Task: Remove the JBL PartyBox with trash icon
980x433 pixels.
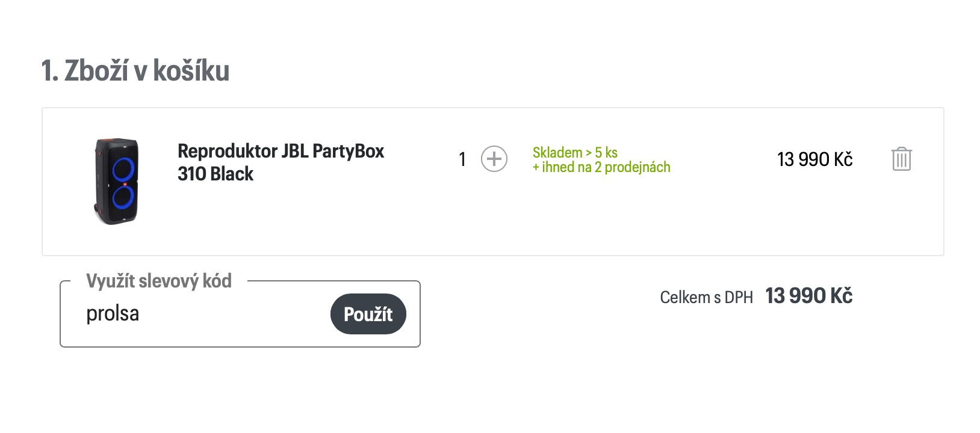Action: point(901,159)
